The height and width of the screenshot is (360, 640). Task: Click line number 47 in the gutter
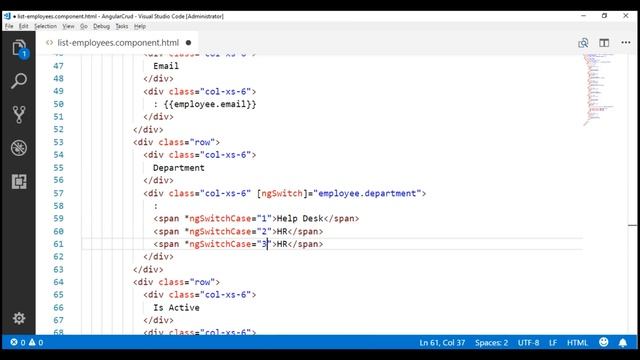(58, 66)
